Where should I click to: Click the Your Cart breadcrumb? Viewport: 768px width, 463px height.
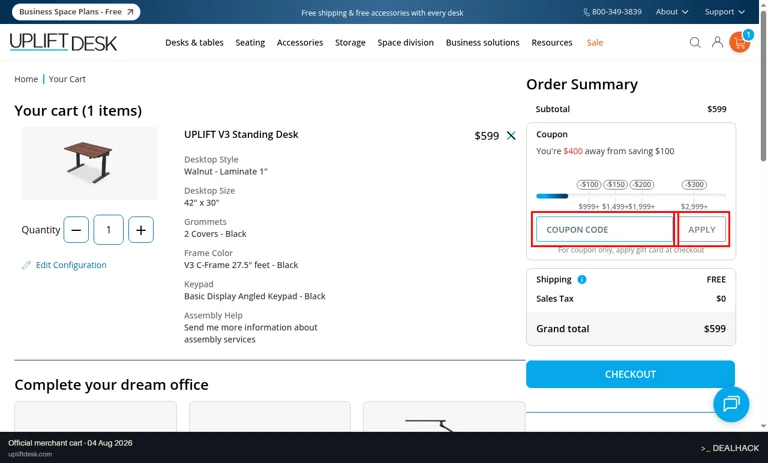tap(67, 79)
